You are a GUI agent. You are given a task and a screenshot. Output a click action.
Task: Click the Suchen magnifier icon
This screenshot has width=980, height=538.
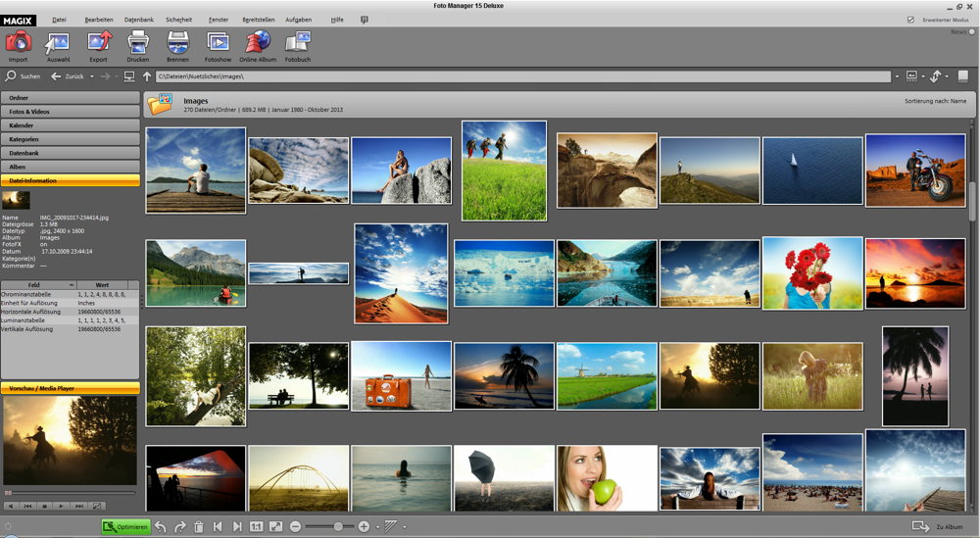tap(11, 76)
